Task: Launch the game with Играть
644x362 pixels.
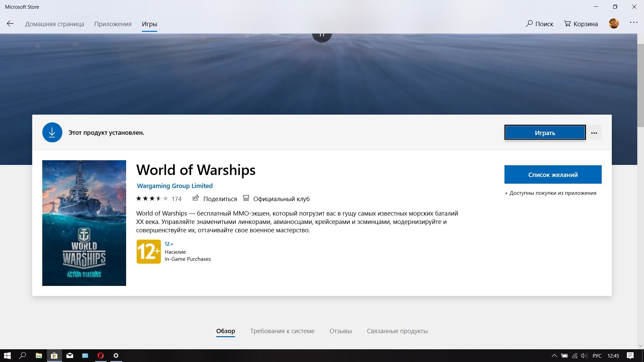Action: (x=545, y=133)
